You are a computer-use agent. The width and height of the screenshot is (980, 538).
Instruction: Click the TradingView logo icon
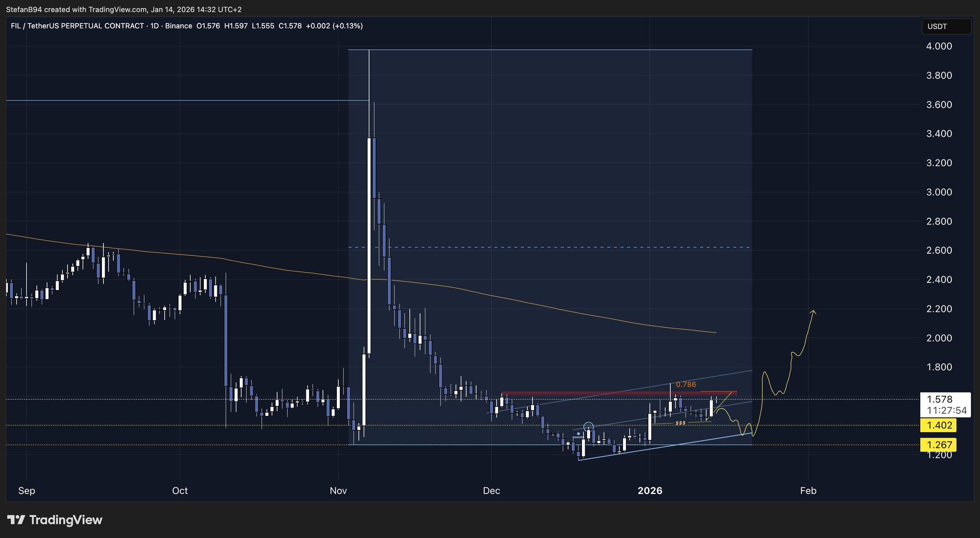click(x=16, y=520)
